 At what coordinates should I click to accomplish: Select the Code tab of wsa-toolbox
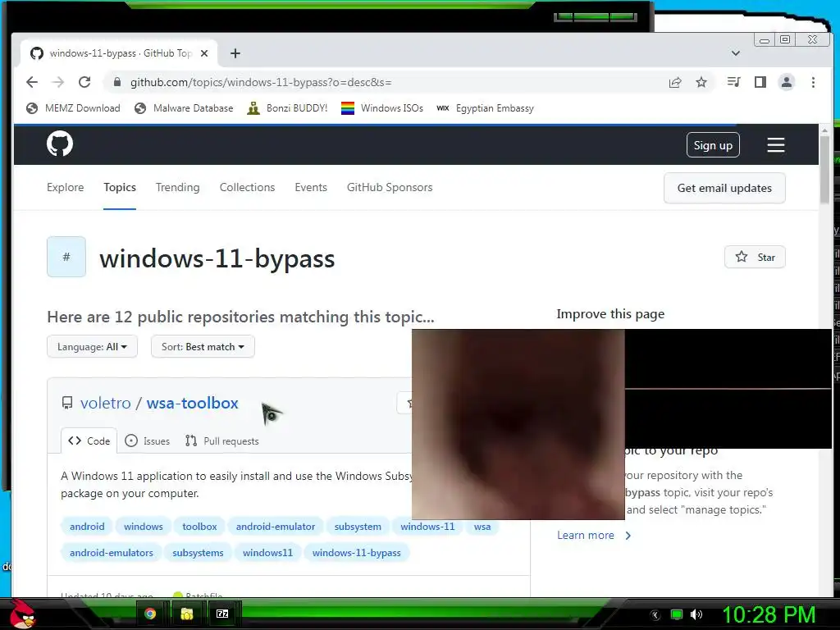(89, 441)
